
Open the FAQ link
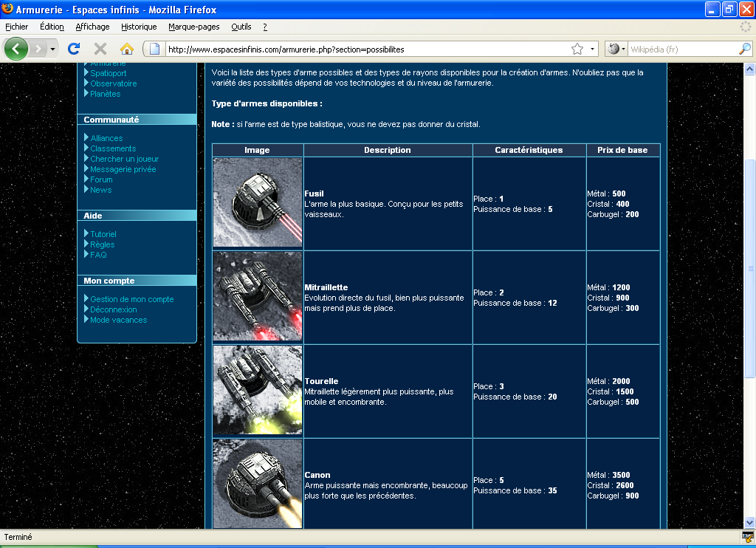[x=98, y=256]
